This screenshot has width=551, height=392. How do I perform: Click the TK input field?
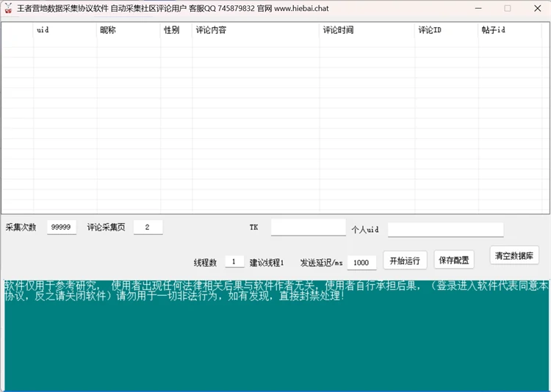click(308, 228)
